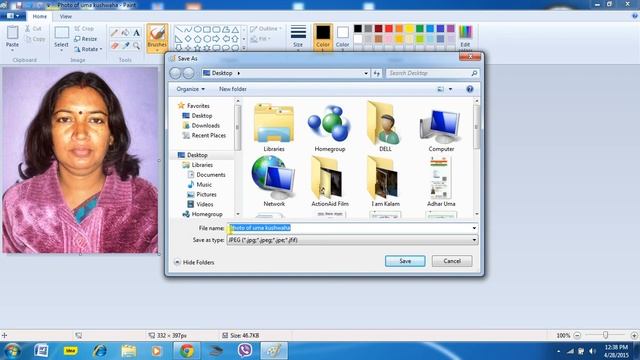Click the help icon in Save As dialog

(470, 89)
